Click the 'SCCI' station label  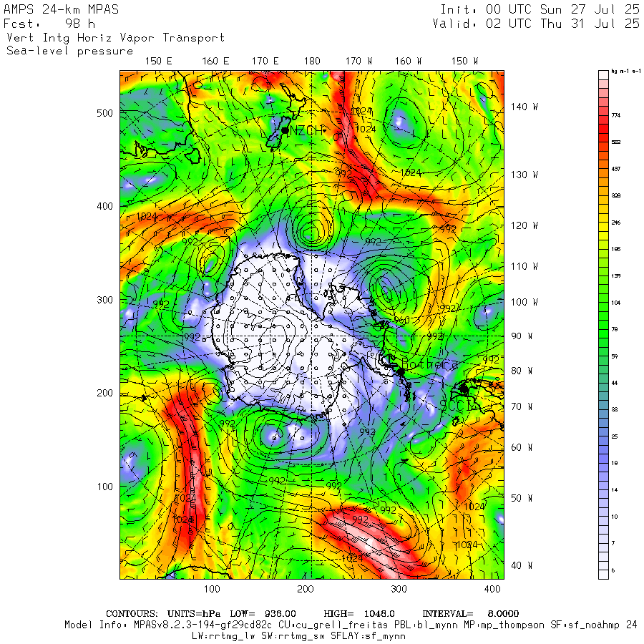point(456,406)
